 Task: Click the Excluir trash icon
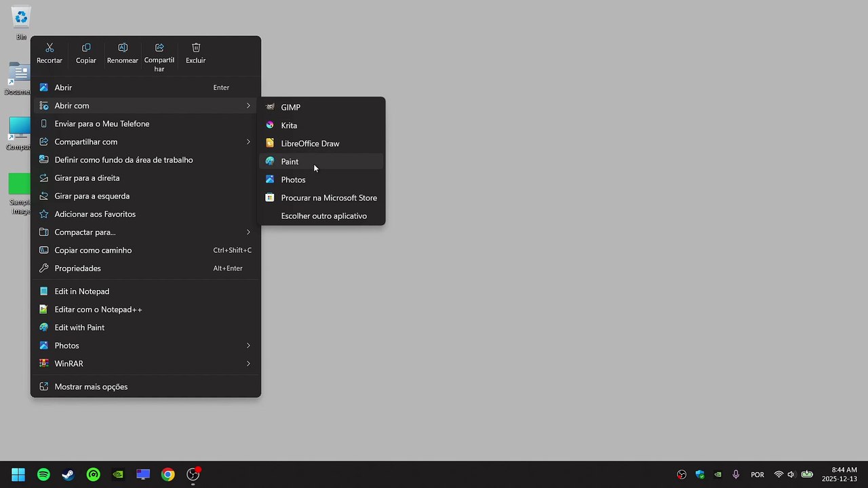[x=196, y=47]
